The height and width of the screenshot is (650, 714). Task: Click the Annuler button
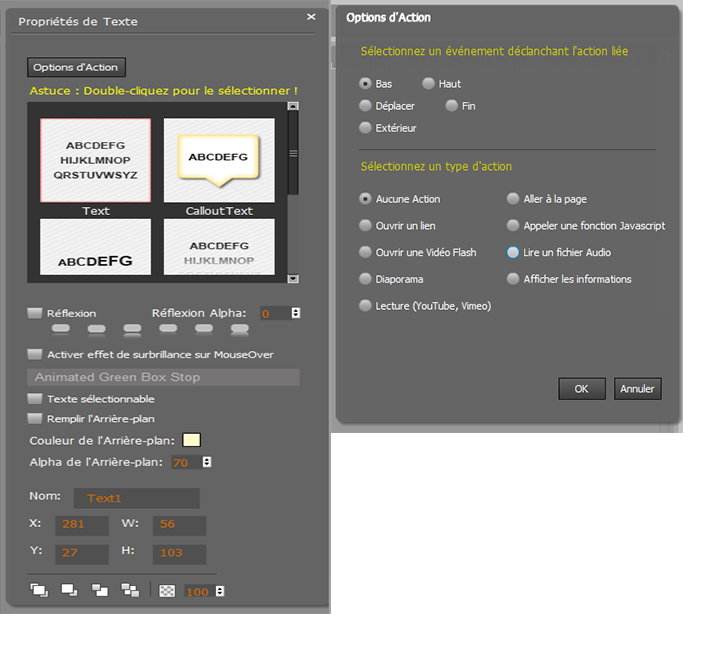[x=637, y=389]
